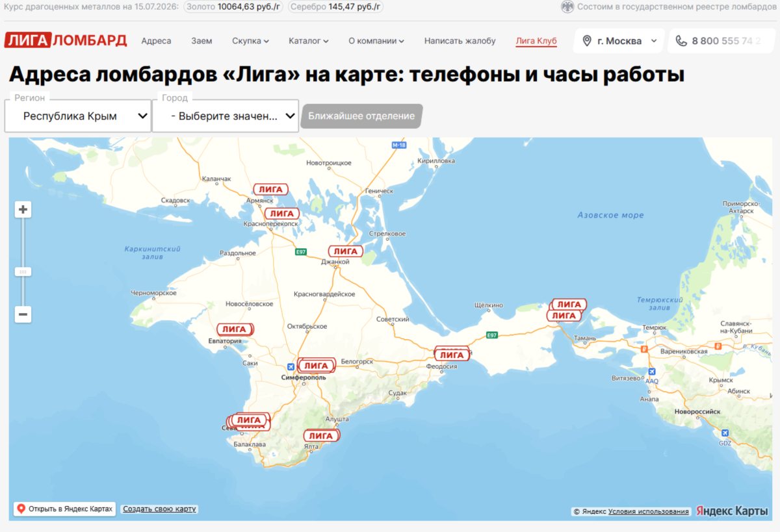This screenshot has height=532, width=780.
Task: Follow the Создать свою карту link
Action: point(159,509)
